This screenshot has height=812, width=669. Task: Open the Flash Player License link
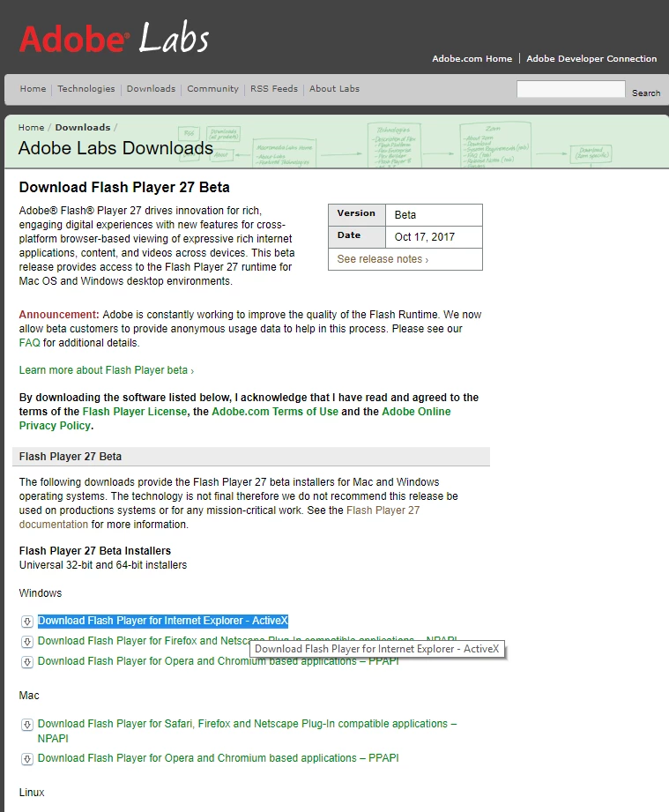(x=135, y=412)
